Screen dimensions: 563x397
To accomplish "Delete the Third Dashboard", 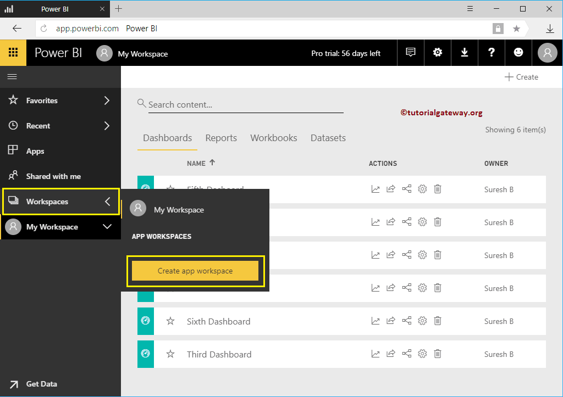I will pos(437,354).
